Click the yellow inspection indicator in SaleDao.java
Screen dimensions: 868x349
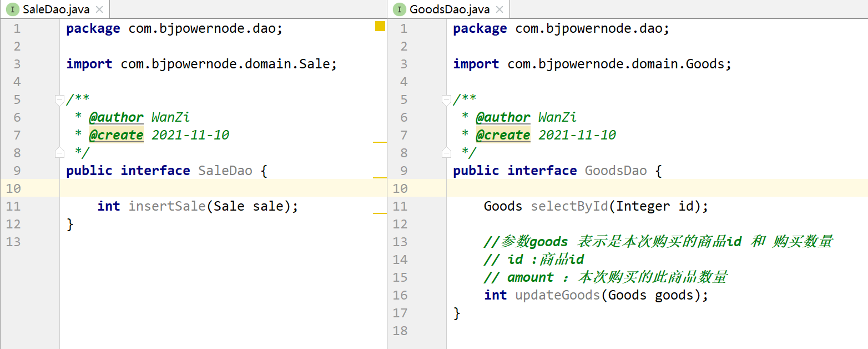pos(380,26)
